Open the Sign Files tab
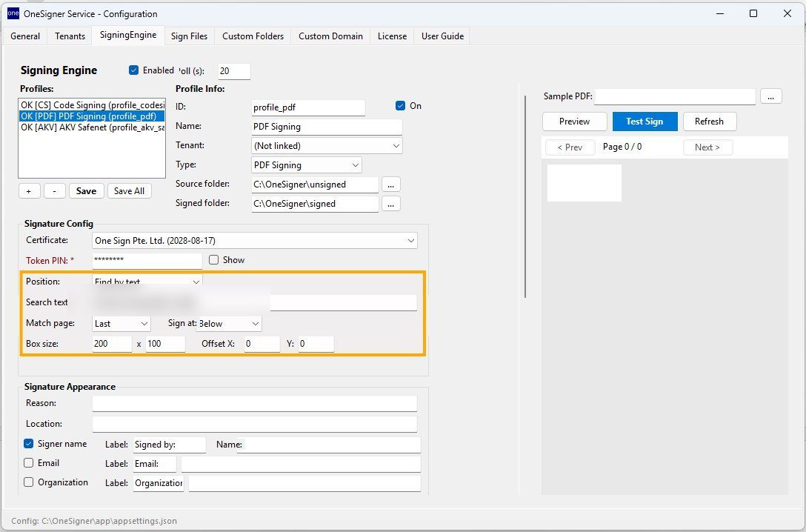Image resolution: width=806 pixels, height=532 pixels. pyautogui.click(x=189, y=36)
